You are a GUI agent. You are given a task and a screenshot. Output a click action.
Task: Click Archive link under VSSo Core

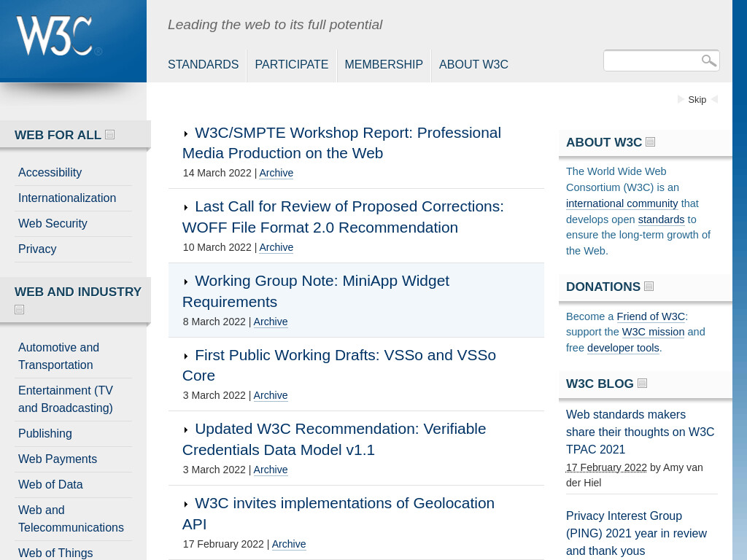pyautogui.click(x=271, y=395)
